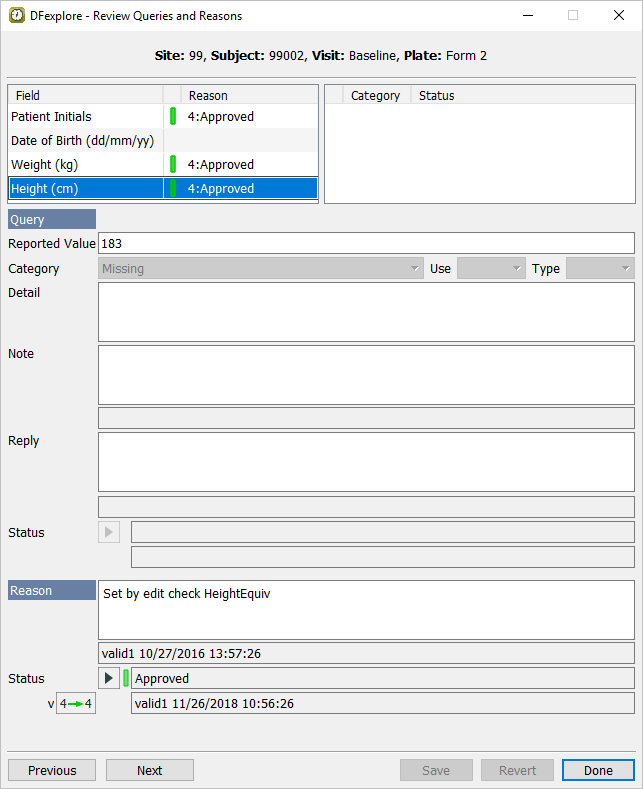
Task: Click the Reported Value field
Action: click(x=366, y=243)
